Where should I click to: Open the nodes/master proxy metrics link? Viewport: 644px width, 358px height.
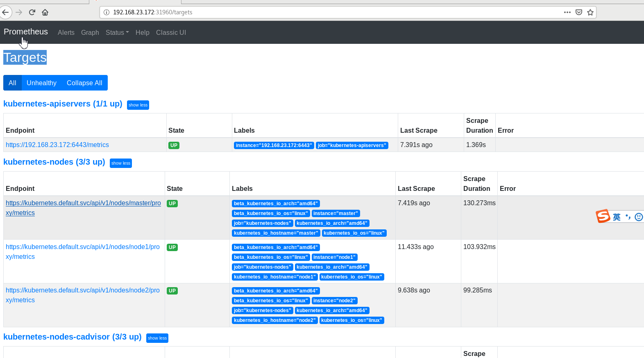(x=83, y=208)
